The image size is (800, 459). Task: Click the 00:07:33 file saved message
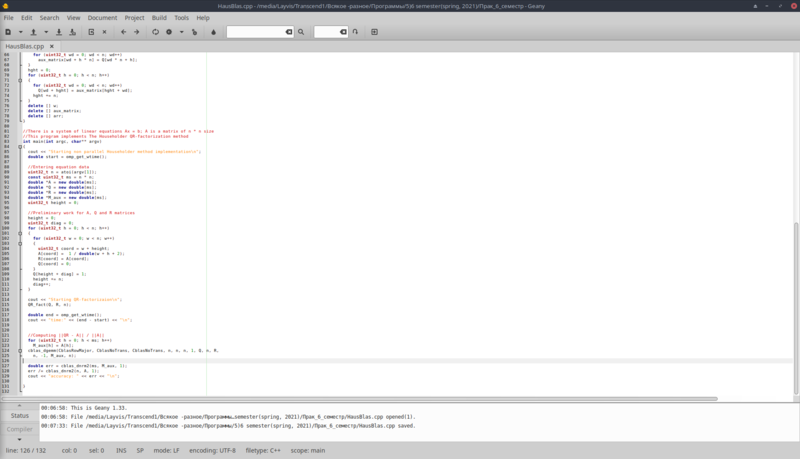(x=228, y=425)
